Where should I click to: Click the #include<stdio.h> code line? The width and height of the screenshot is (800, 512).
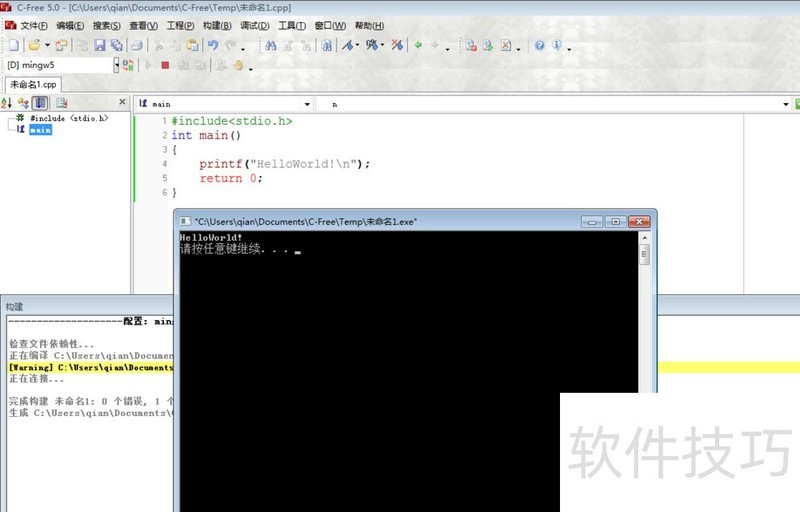point(232,121)
